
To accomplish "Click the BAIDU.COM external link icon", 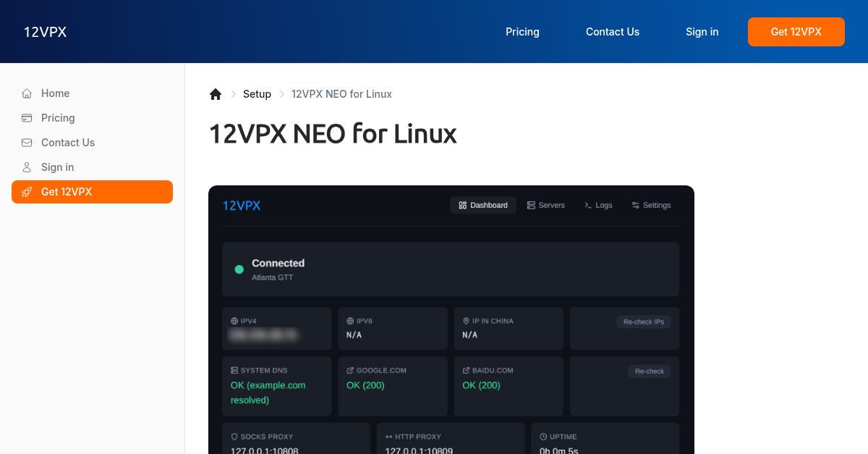I will 466,370.
